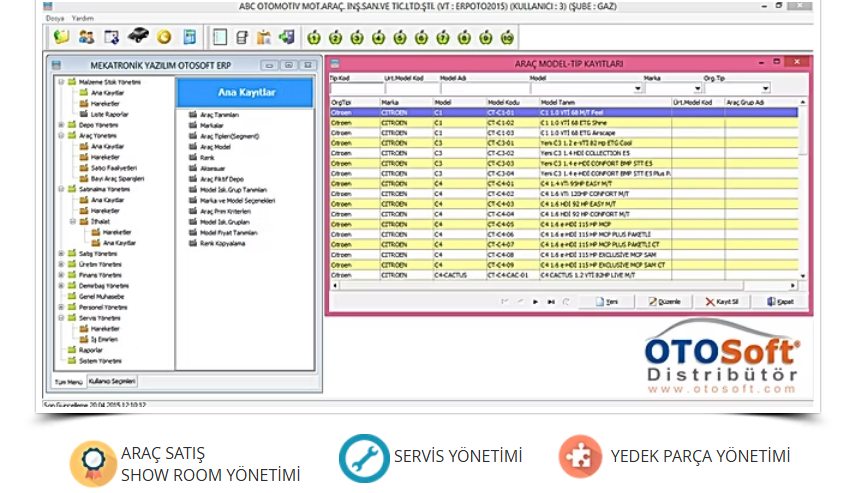Switch to Kullanıcı Seçimleri tab
860x493 pixels.
click(x=112, y=381)
